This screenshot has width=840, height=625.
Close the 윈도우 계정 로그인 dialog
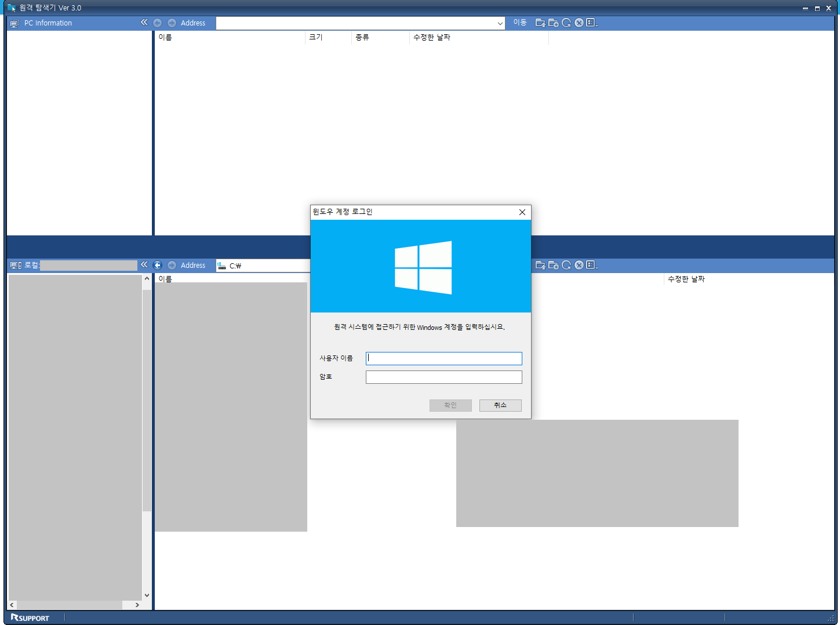coord(522,212)
